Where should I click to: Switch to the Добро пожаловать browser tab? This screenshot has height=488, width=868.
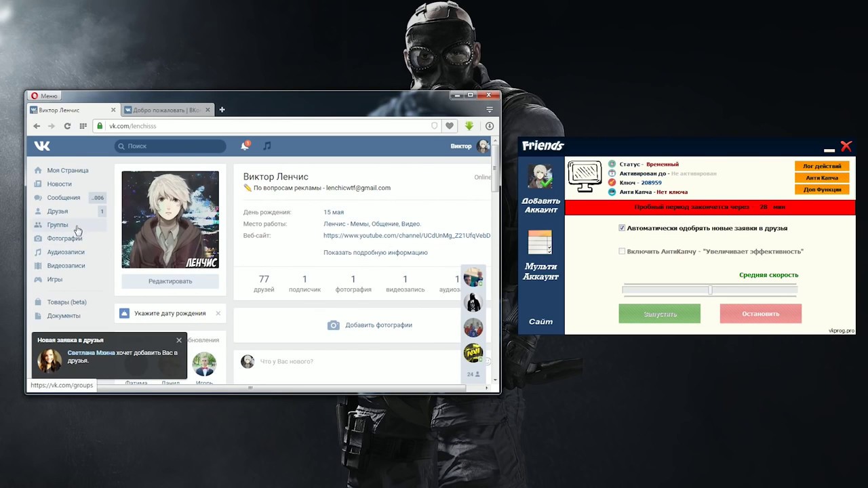(x=167, y=110)
